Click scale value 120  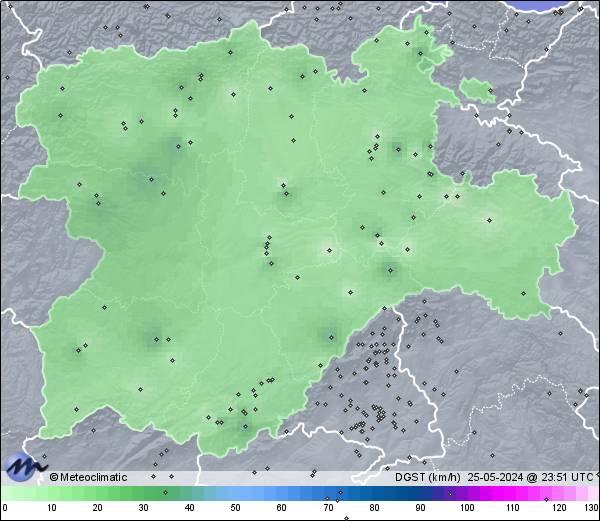tap(559, 508)
